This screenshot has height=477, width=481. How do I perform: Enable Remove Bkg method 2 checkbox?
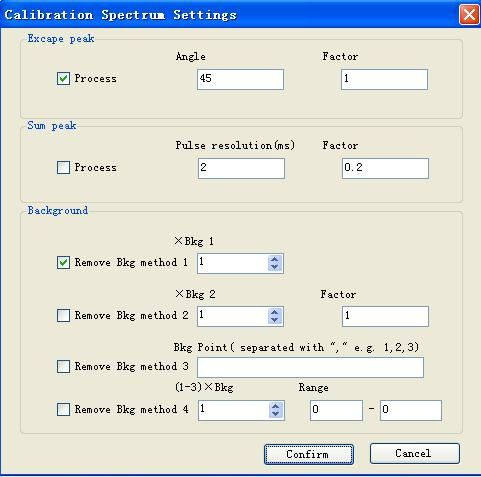pos(63,315)
